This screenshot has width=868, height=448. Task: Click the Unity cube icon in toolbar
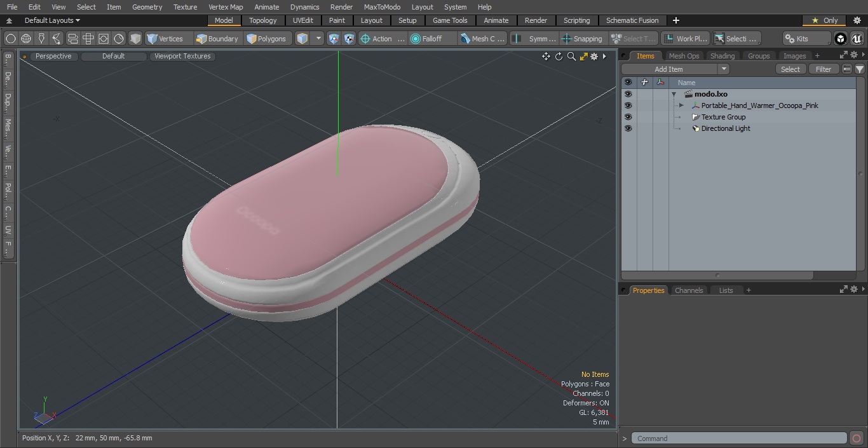(841, 39)
